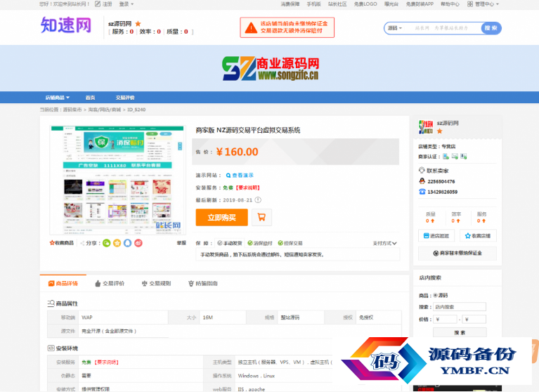The height and width of the screenshot is (392, 539).
Task: Click the SZ 商业源码网 banner image
Action: (x=271, y=68)
